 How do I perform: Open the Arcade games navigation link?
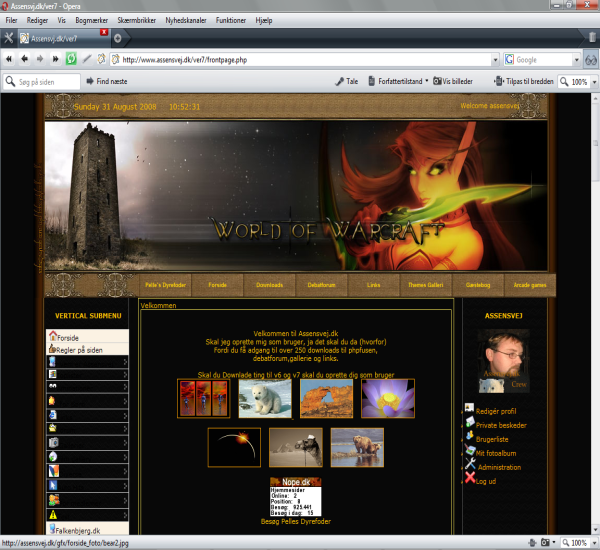[x=530, y=285]
